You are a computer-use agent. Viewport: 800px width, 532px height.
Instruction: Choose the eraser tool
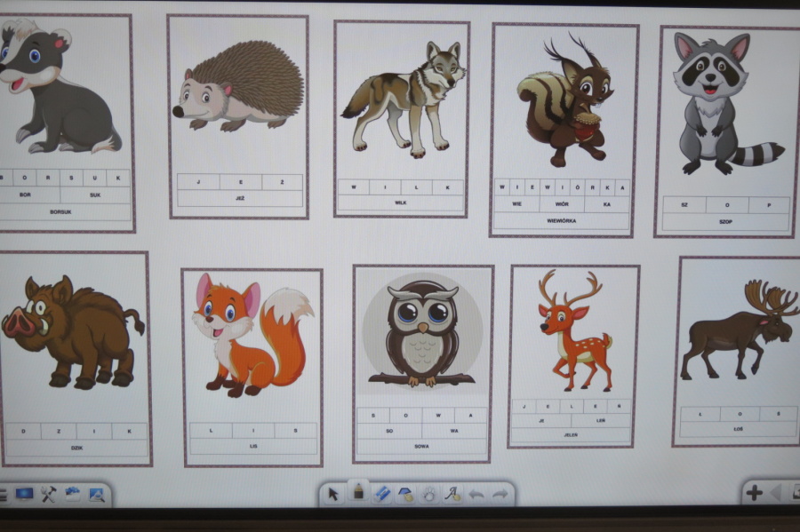coord(382,495)
